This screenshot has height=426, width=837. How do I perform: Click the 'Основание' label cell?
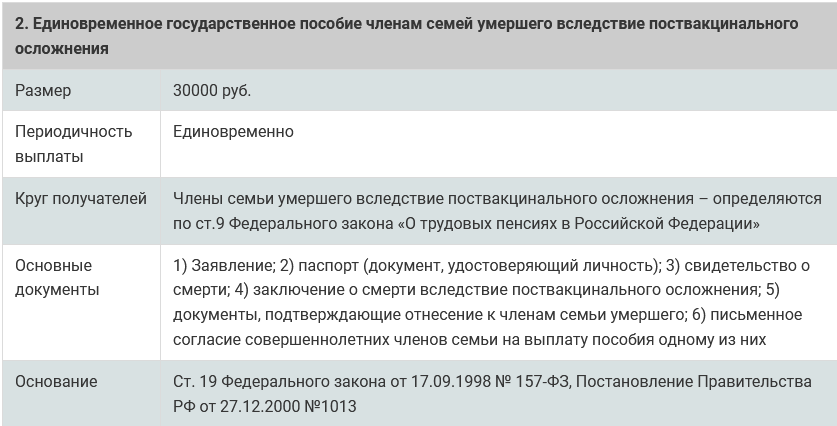tap(57, 382)
